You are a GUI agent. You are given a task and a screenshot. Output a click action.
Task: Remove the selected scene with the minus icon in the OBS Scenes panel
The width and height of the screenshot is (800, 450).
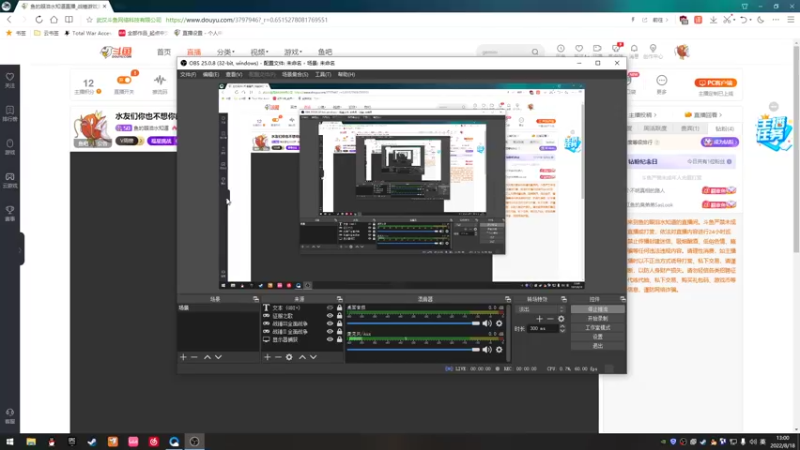pos(194,357)
